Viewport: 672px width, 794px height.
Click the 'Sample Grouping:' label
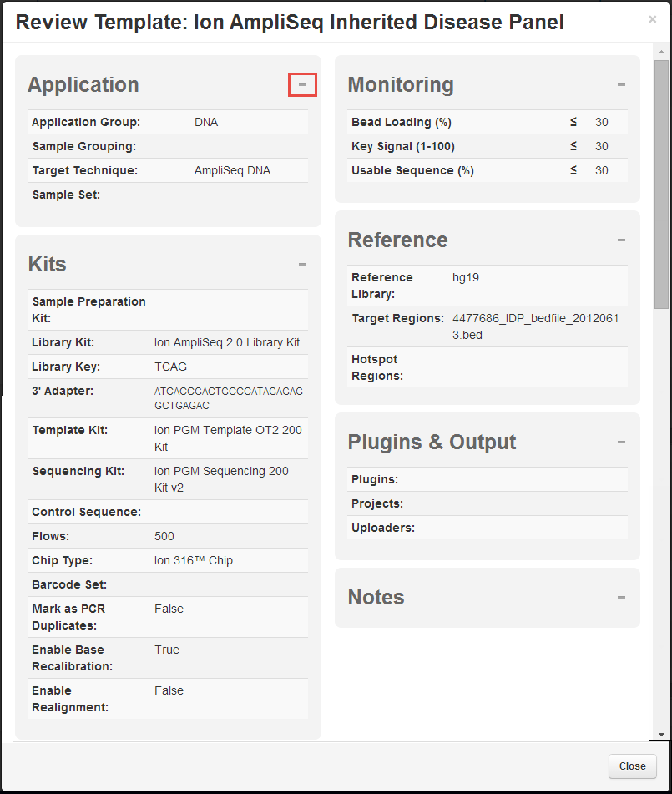point(84,146)
